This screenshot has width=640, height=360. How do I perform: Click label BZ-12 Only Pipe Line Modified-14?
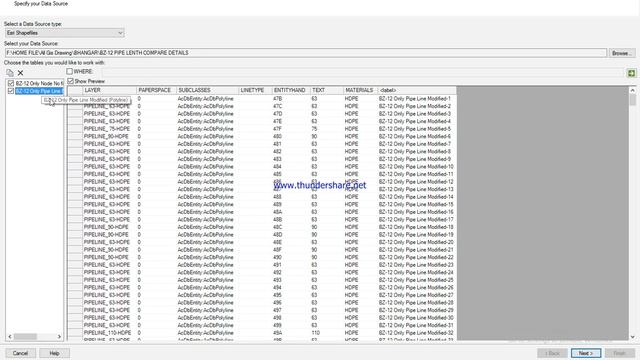416,197
